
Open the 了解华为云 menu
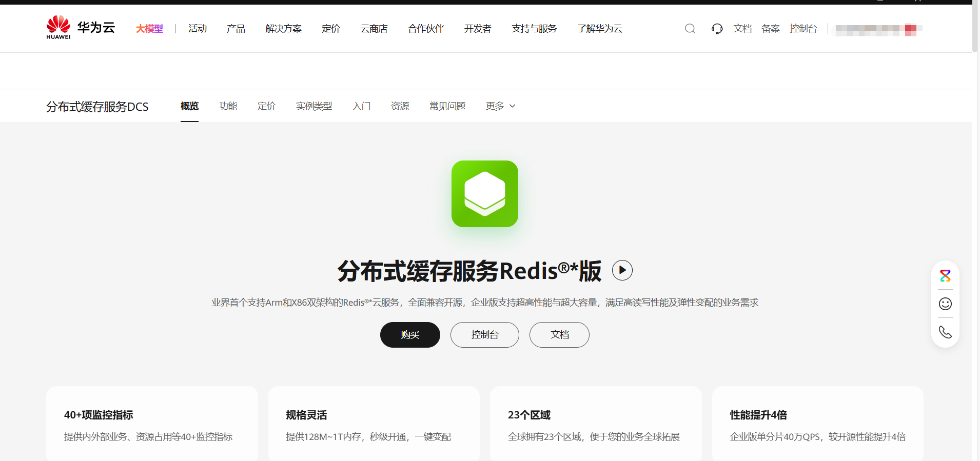point(600,29)
